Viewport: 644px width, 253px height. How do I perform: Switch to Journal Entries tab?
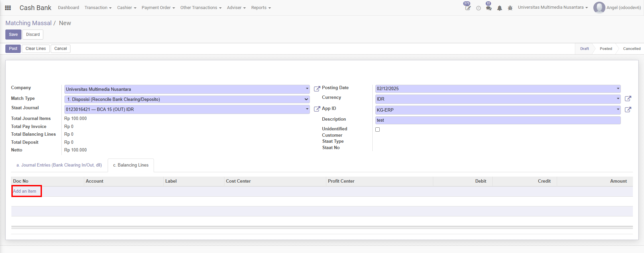(x=59, y=165)
